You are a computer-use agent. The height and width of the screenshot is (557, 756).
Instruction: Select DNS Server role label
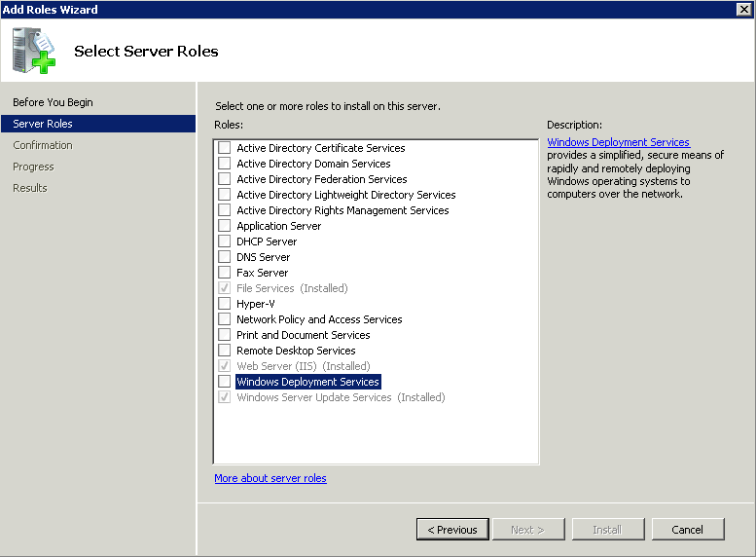264,257
